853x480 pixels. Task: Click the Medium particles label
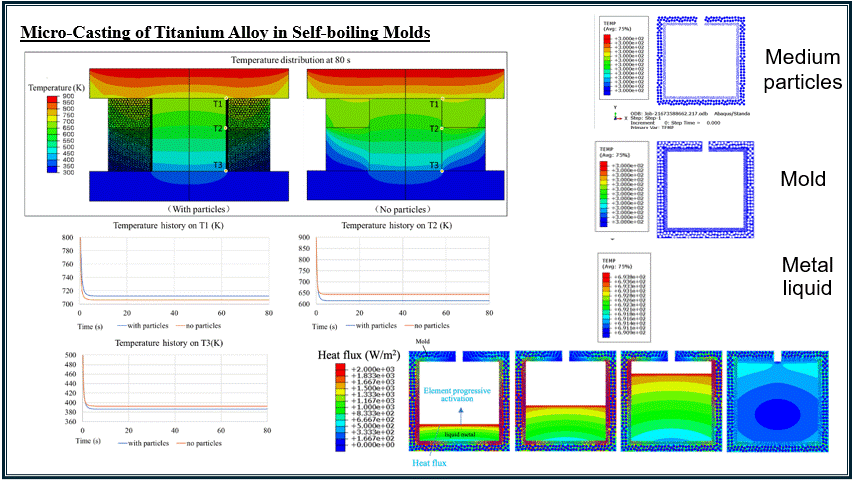[802, 69]
